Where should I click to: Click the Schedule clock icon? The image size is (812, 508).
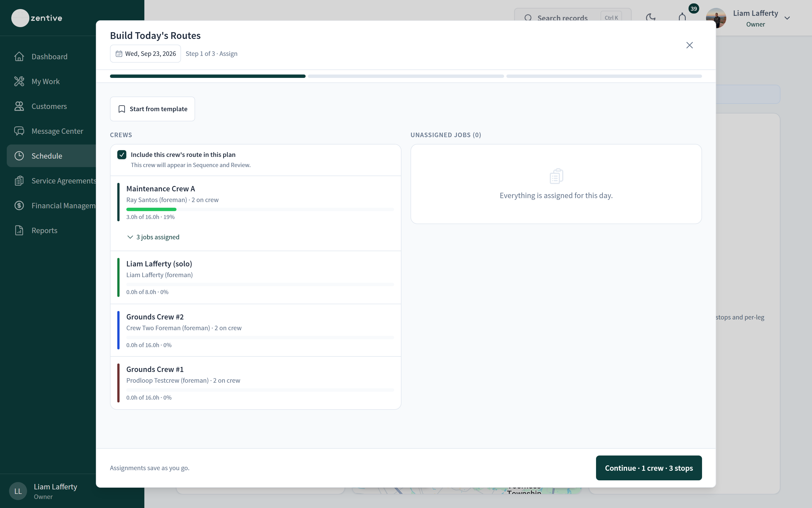(x=19, y=156)
